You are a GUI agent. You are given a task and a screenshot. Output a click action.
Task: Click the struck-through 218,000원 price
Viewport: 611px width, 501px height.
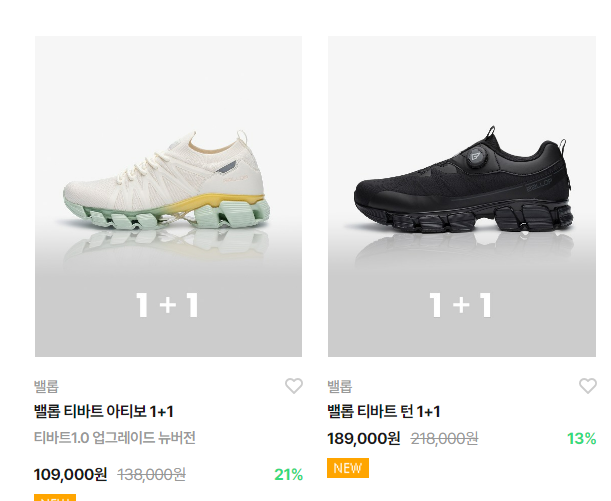click(x=444, y=438)
